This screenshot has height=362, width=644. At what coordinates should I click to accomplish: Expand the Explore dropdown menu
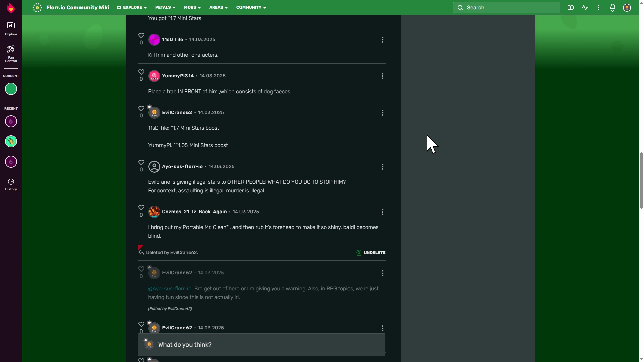click(132, 7)
